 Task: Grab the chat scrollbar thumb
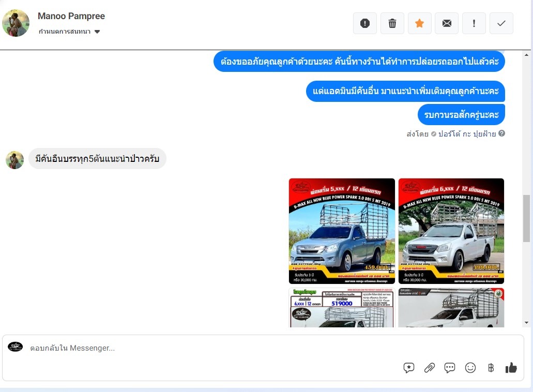coord(526,218)
